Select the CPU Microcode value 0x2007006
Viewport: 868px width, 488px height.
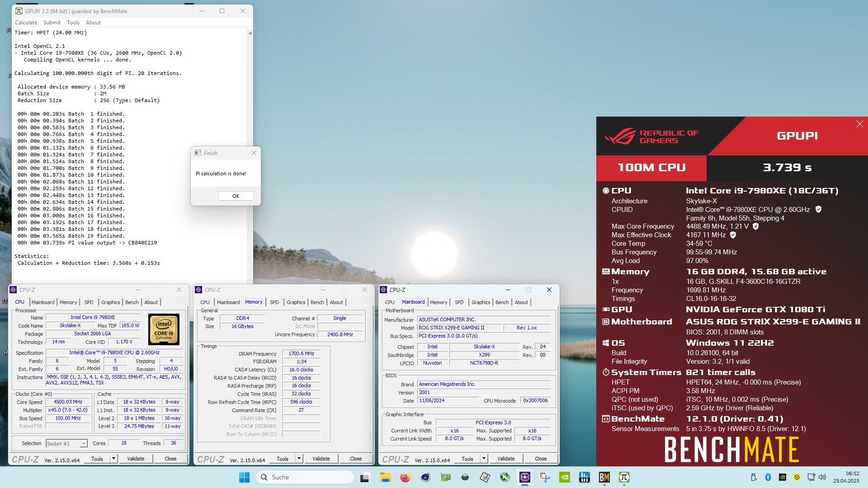(535, 401)
